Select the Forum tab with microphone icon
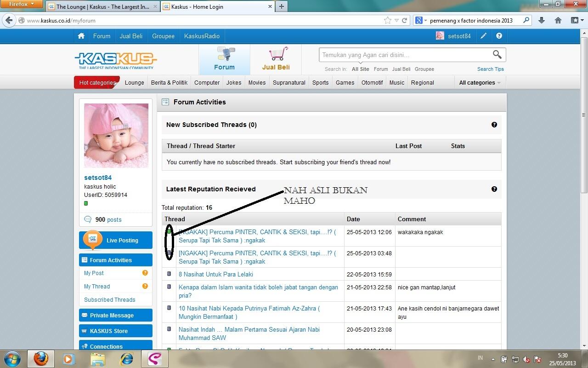This screenshot has width=588, height=368. (225, 60)
